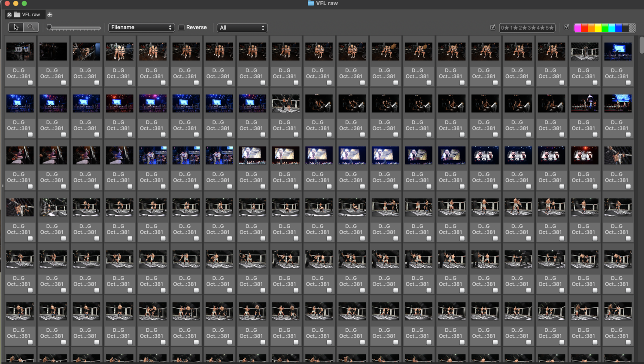Select the arrow pointer tool

(x=16, y=27)
